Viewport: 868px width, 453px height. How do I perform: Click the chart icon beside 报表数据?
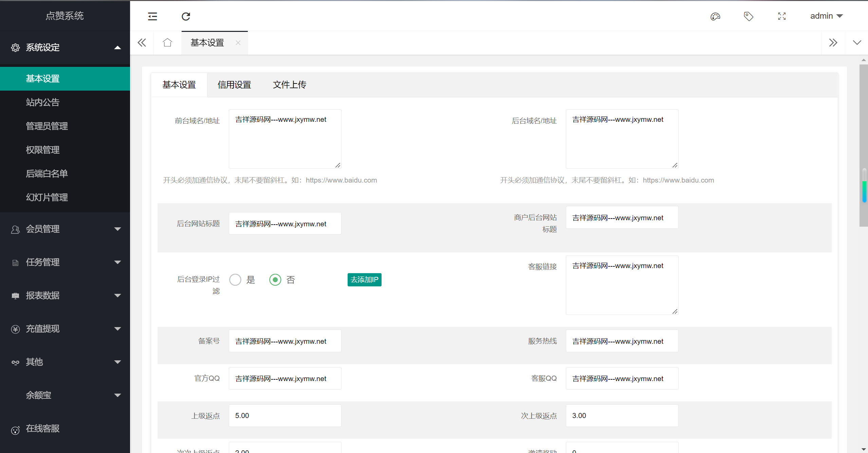15,296
